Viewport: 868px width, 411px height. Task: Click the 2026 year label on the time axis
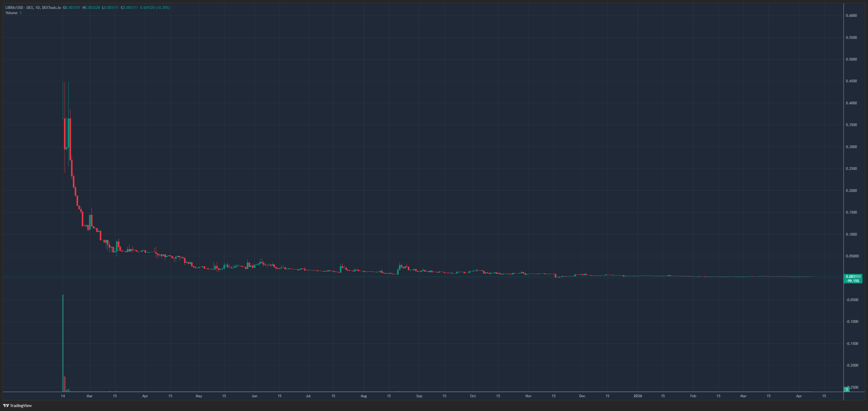(x=638, y=396)
